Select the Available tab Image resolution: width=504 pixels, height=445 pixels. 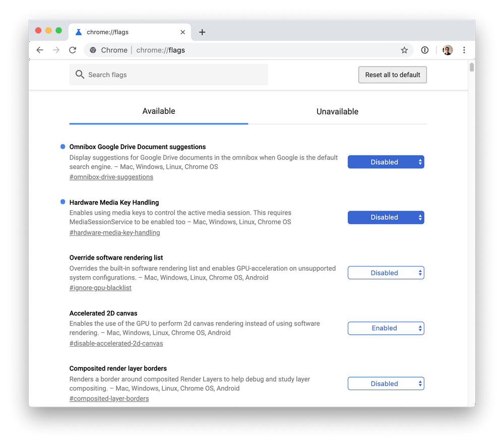pos(159,111)
